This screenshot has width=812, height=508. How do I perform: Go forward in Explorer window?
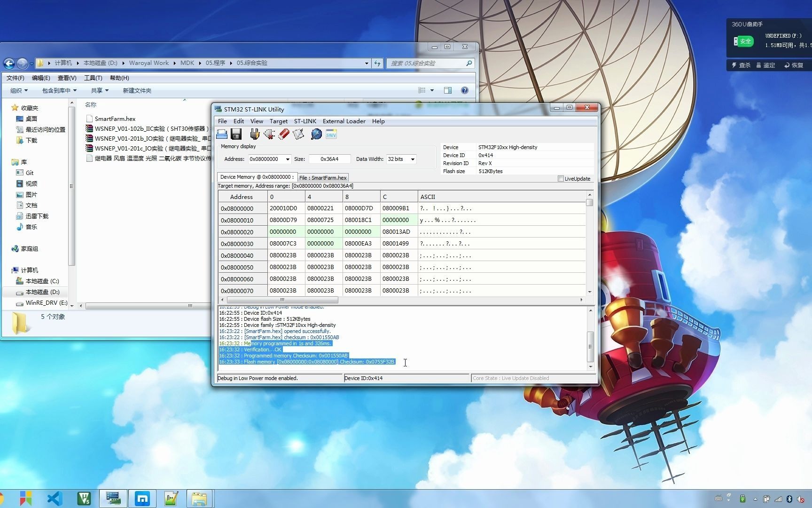pyautogui.click(x=22, y=63)
